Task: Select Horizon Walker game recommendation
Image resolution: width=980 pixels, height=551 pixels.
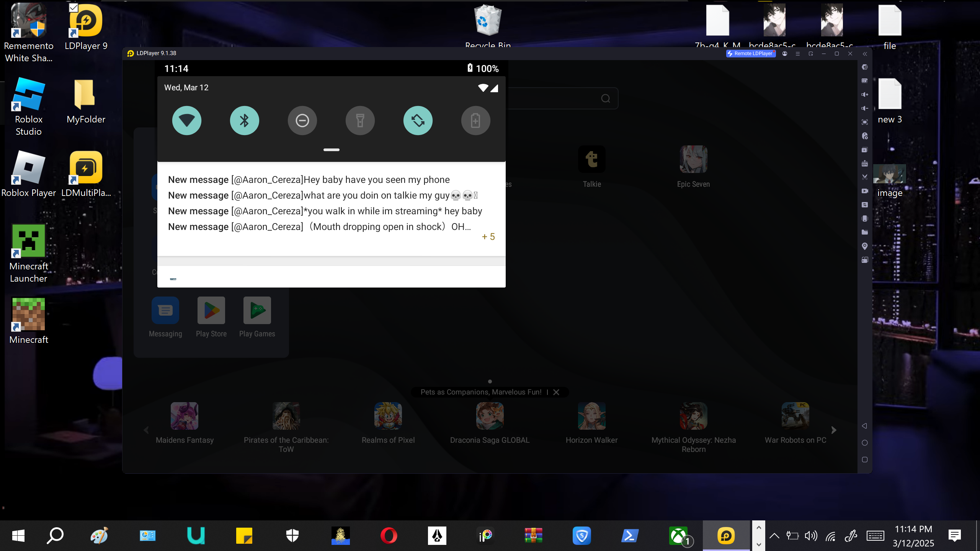Action: 591,423
